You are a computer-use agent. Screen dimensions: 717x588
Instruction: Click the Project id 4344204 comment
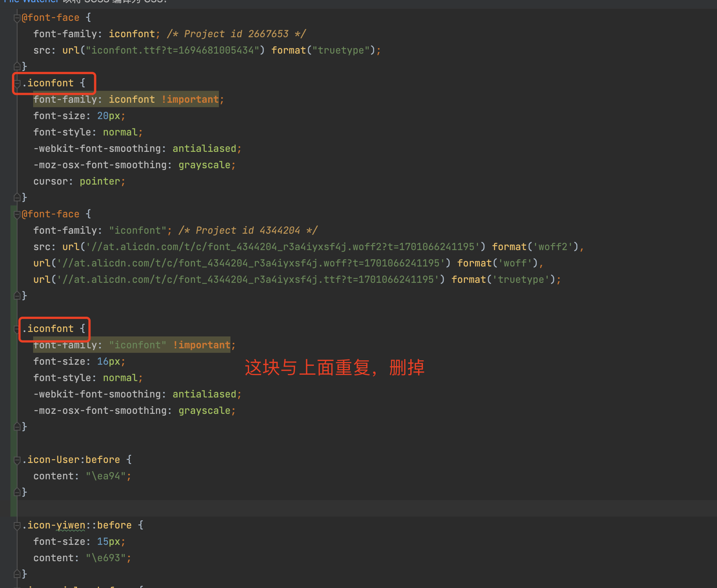tap(248, 230)
